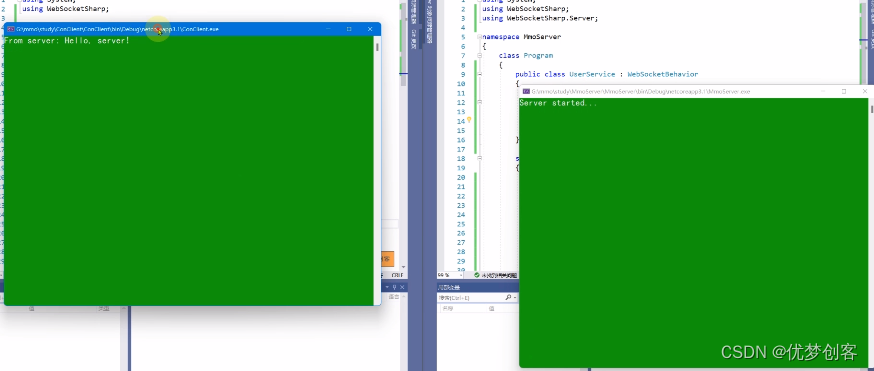Click the orange button beside the ConClient console
Screen dimensions: 874x371
[x=388, y=259]
